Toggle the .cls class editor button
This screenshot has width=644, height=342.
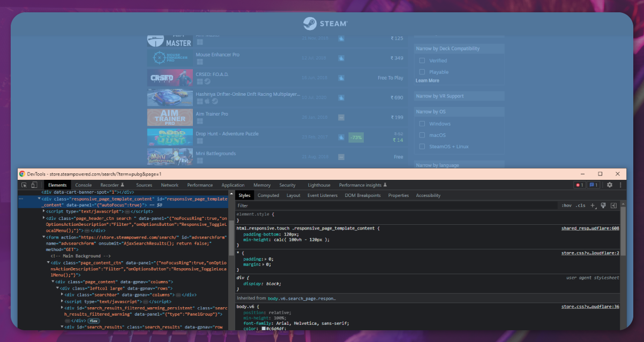tap(580, 206)
